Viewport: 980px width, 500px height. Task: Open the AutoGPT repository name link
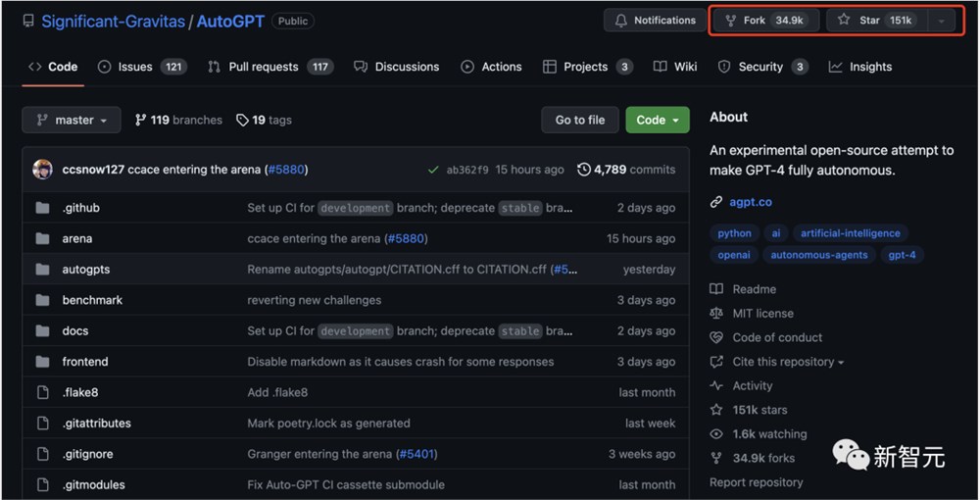(230, 22)
